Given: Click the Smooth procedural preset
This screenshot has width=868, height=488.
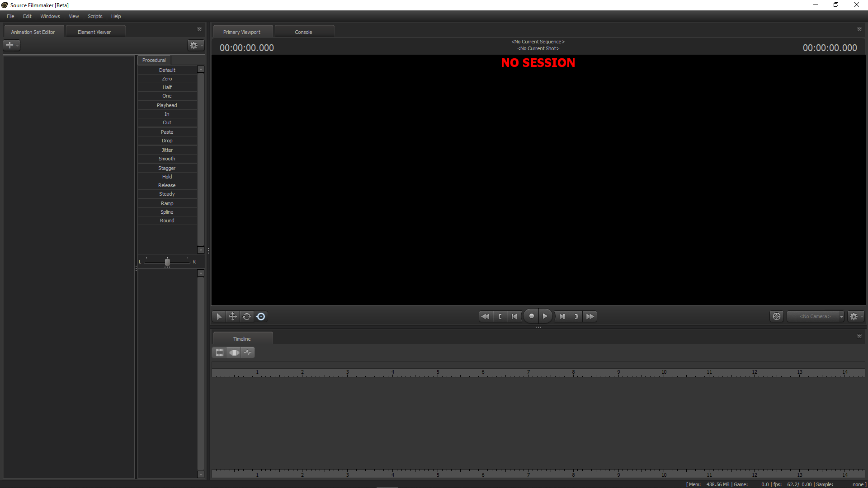Looking at the screenshot, I should [x=167, y=159].
